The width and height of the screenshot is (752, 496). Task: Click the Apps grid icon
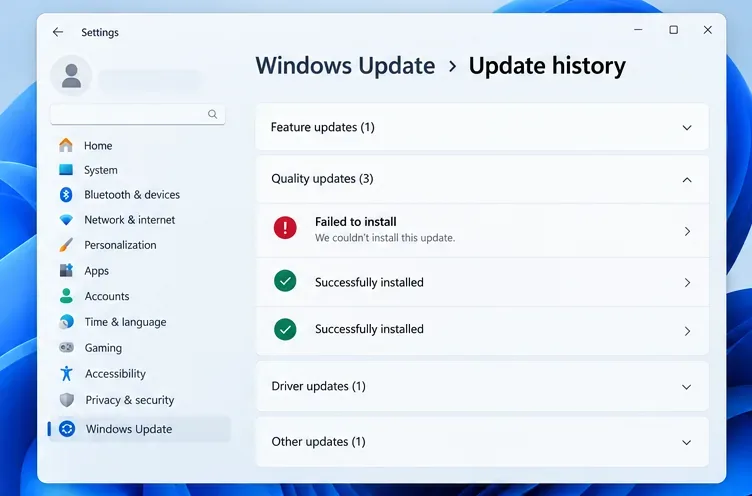(66, 270)
